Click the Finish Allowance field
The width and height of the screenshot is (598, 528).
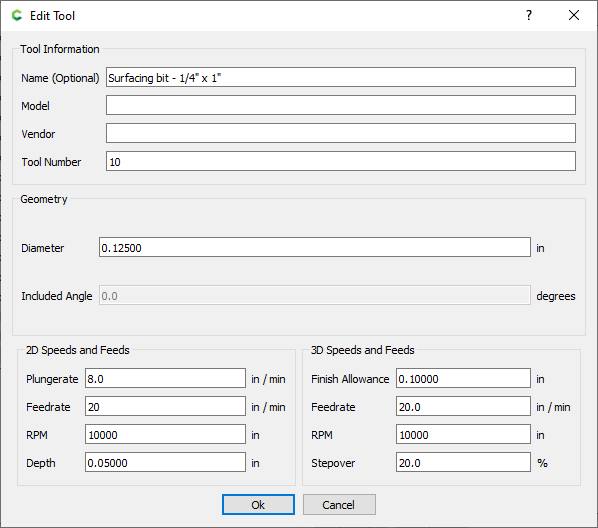point(463,378)
